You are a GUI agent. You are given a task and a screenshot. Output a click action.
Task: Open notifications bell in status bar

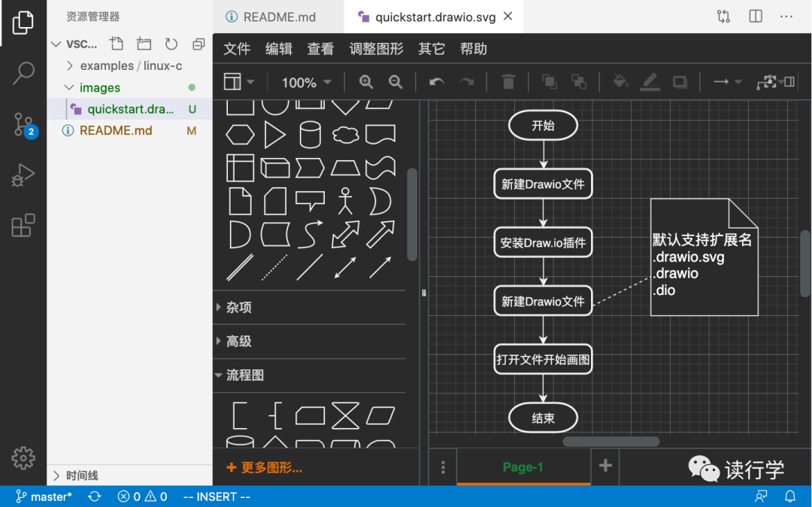[x=789, y=496]
